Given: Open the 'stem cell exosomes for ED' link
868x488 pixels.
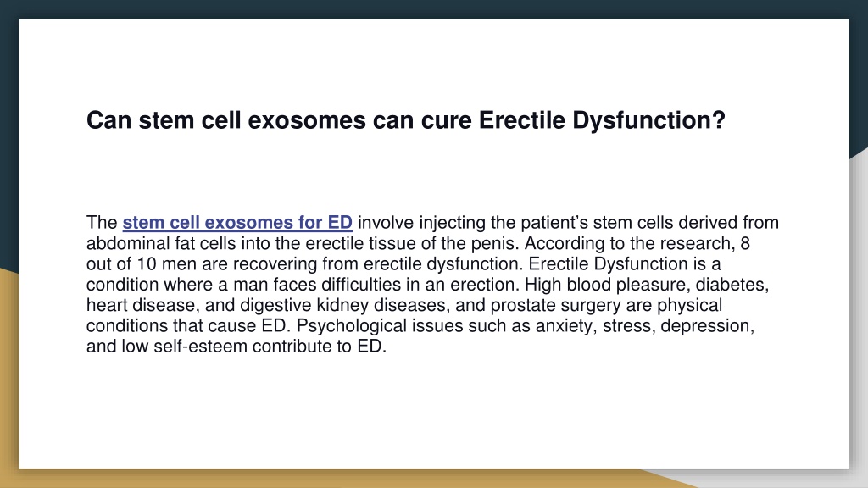Looking at the screenshot, I should pyautogui.click(x=237, y=223).
